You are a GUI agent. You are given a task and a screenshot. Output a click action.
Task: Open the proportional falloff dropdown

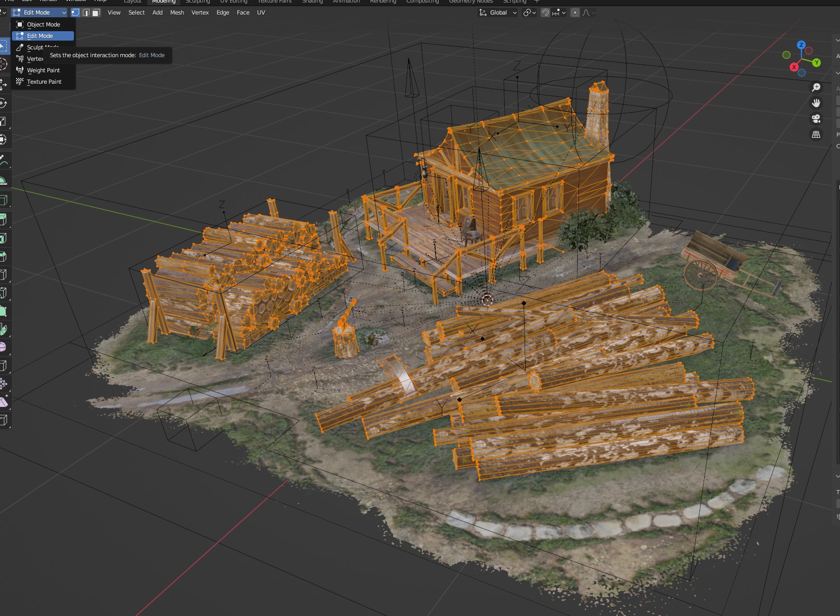pyautogui.click(x=589, y=12)
